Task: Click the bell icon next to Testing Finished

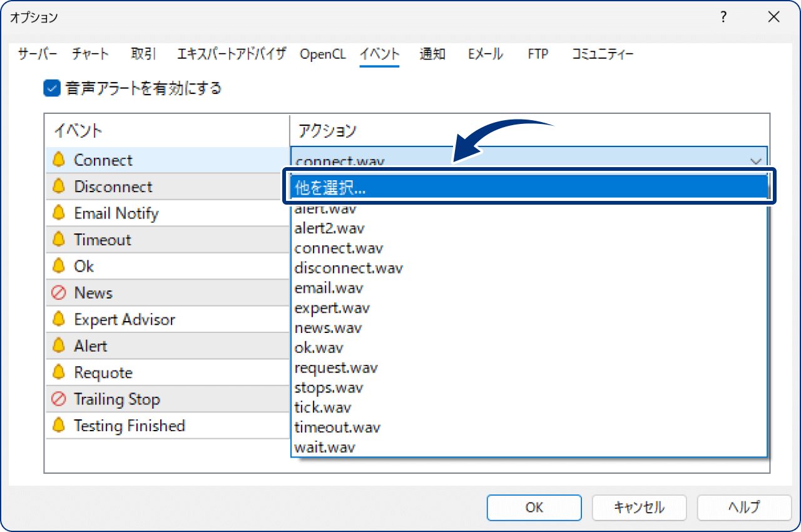Action: click(x=58, y=426)
